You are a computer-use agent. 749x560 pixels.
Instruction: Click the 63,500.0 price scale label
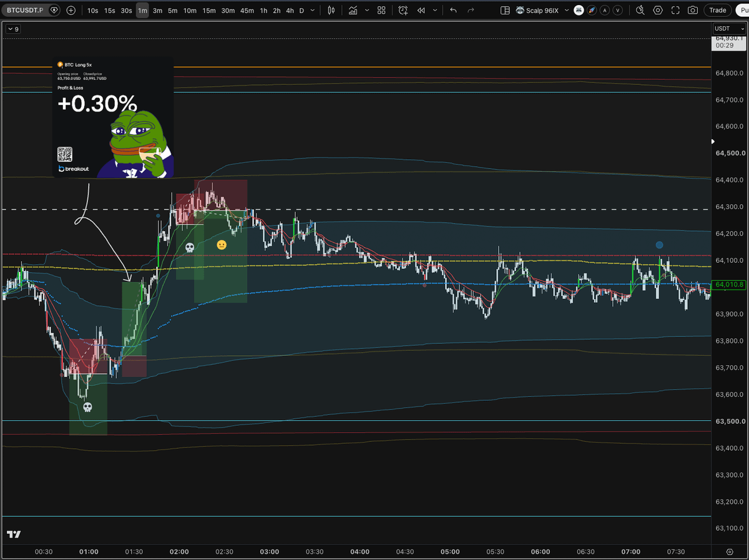730,421
